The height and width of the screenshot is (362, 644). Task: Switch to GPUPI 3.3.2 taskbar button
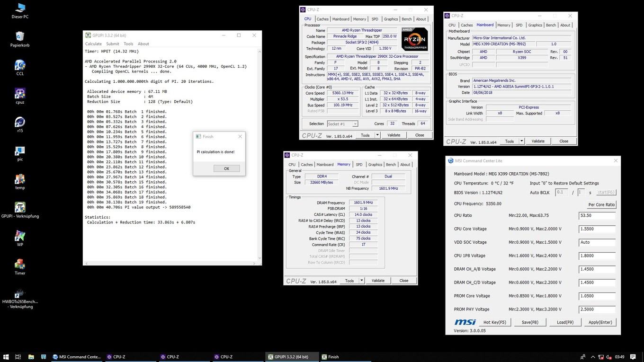click(x=291, y=357)
